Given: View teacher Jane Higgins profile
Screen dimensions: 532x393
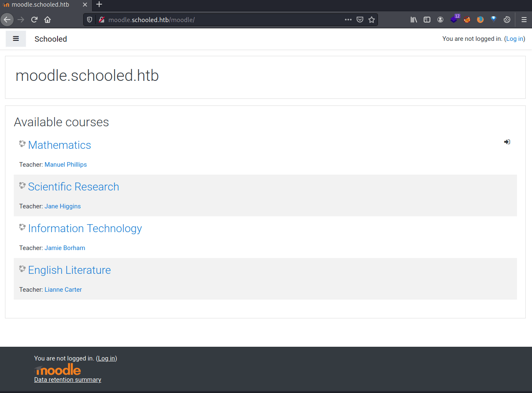Looking at the screenshot, I should click(62, 206).
